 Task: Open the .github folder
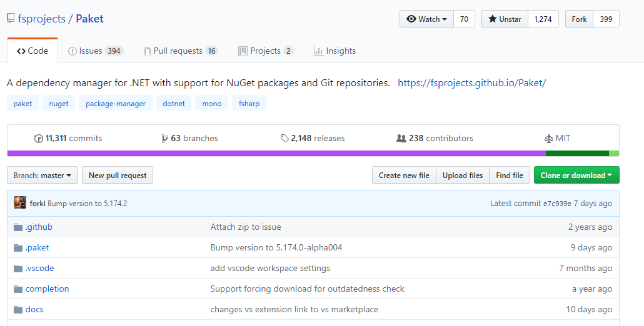click(39, 227)
